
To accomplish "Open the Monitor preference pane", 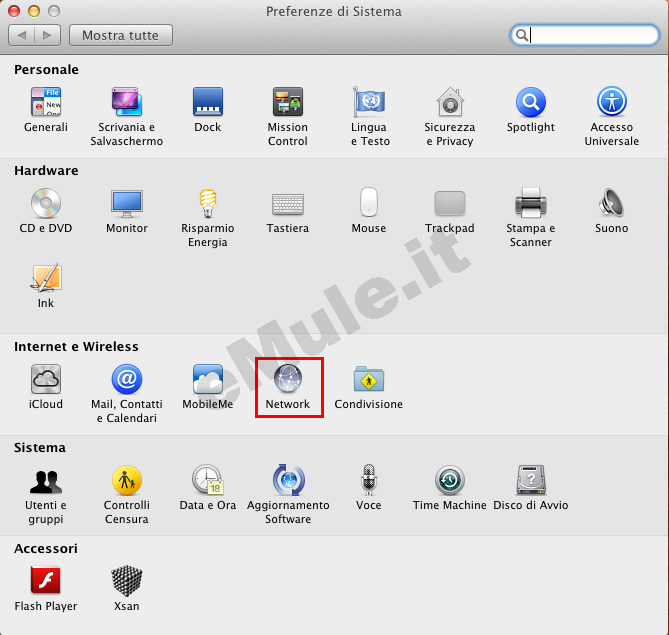I will (x=127, y=210).
